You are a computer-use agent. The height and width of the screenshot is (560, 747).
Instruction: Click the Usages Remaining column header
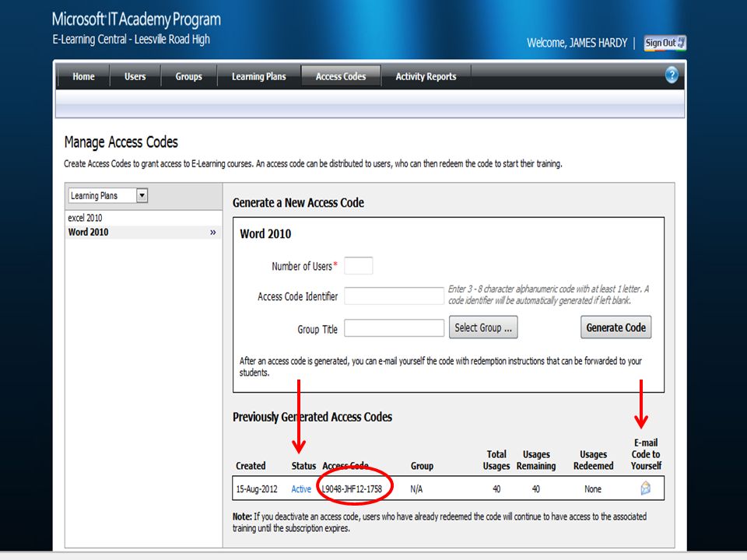pos(536,460)
